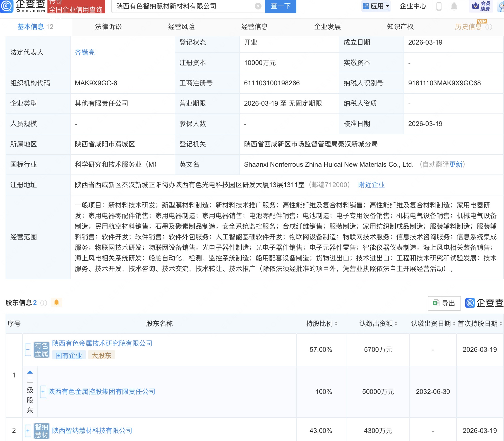Switch to the 法律诉讼 tab
Image resolution: width=504 pixels, height=441 pixels.
coord(109,27)
